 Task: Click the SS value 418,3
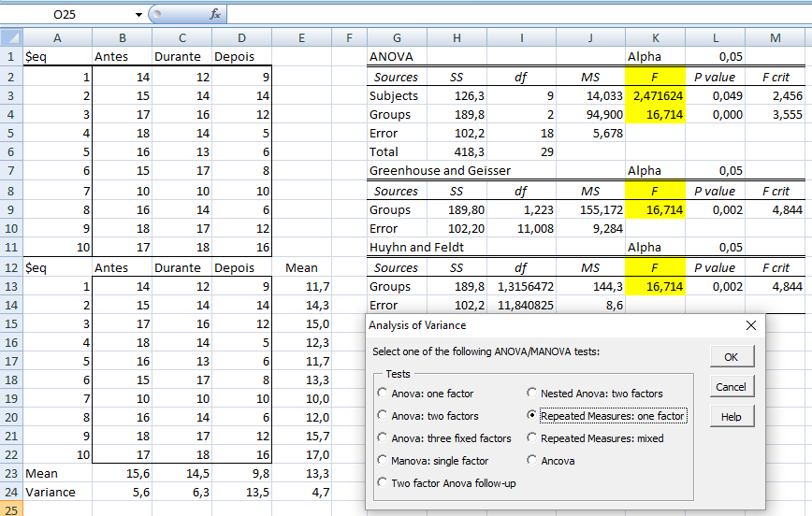tap(457, 151)
